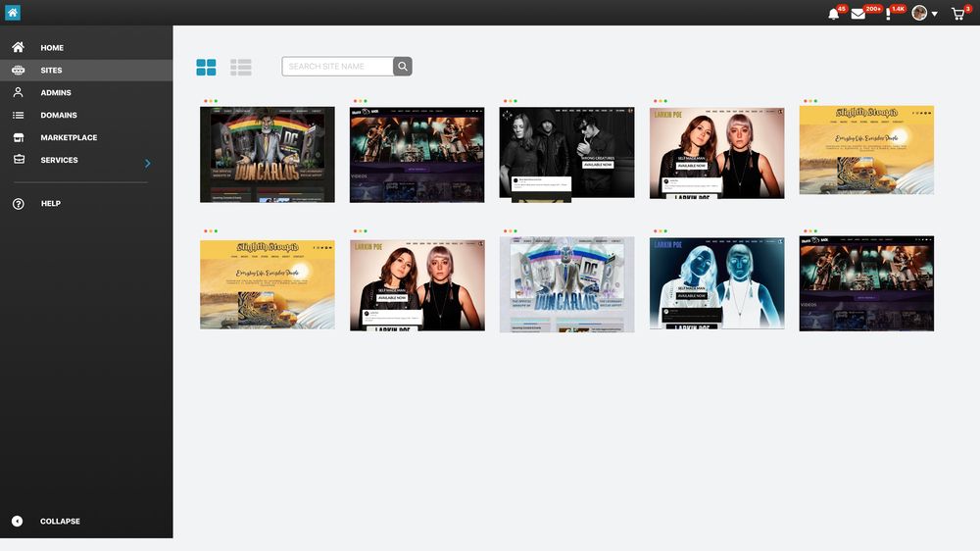This screenshot has height=551, width=980.
Task: Expand the Services submenu chevron
Action: (x=148, y=163)
